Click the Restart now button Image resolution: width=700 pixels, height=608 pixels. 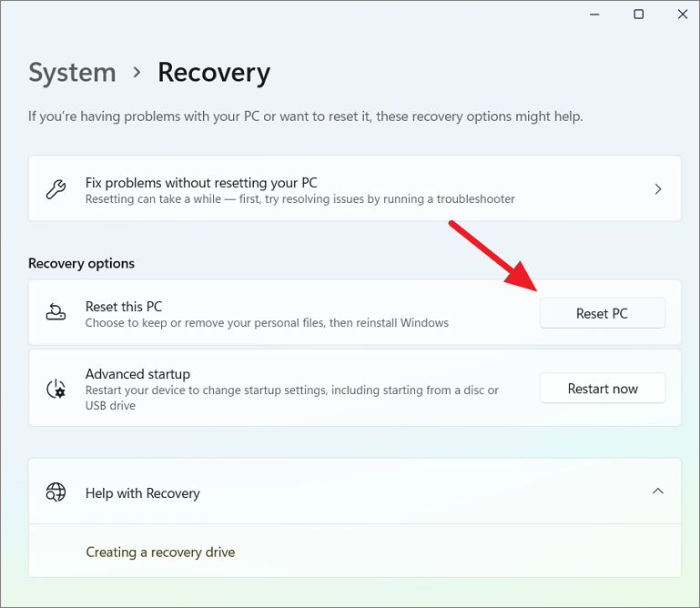point(603,389)
